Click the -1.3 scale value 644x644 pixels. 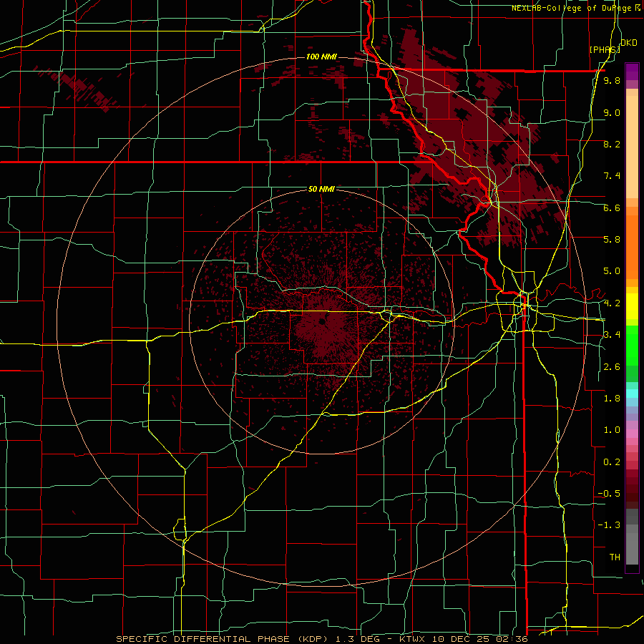pyautogui.click(x=609, y=525)
